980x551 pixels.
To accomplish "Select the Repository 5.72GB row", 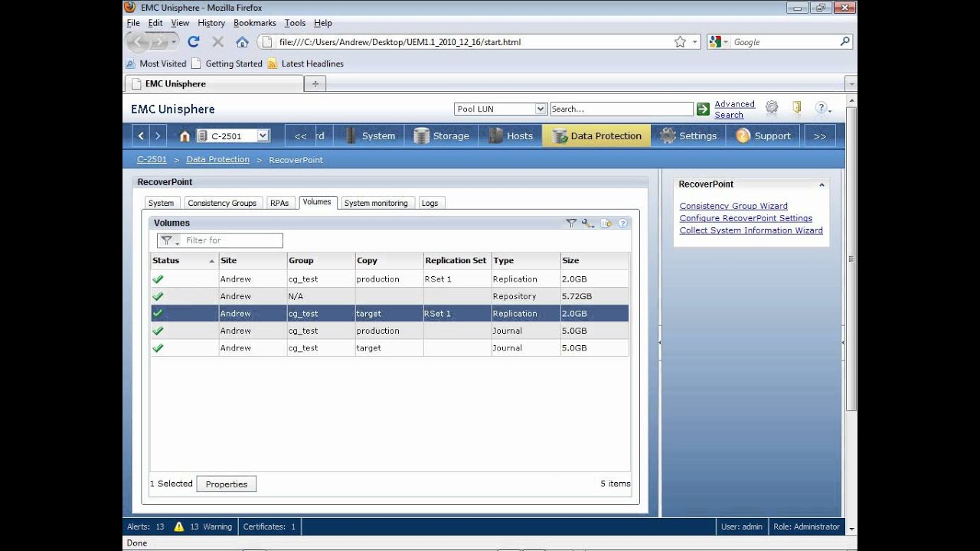I will point(390,296).
